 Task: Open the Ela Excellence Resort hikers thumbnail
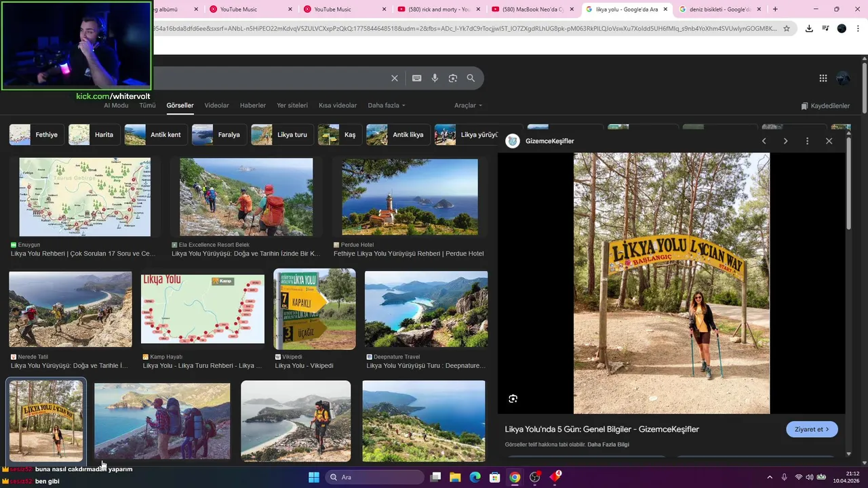click(246, 197)
